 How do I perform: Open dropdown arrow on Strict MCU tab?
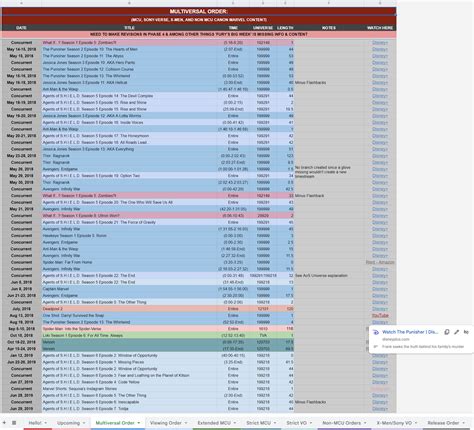pos(275,423)
